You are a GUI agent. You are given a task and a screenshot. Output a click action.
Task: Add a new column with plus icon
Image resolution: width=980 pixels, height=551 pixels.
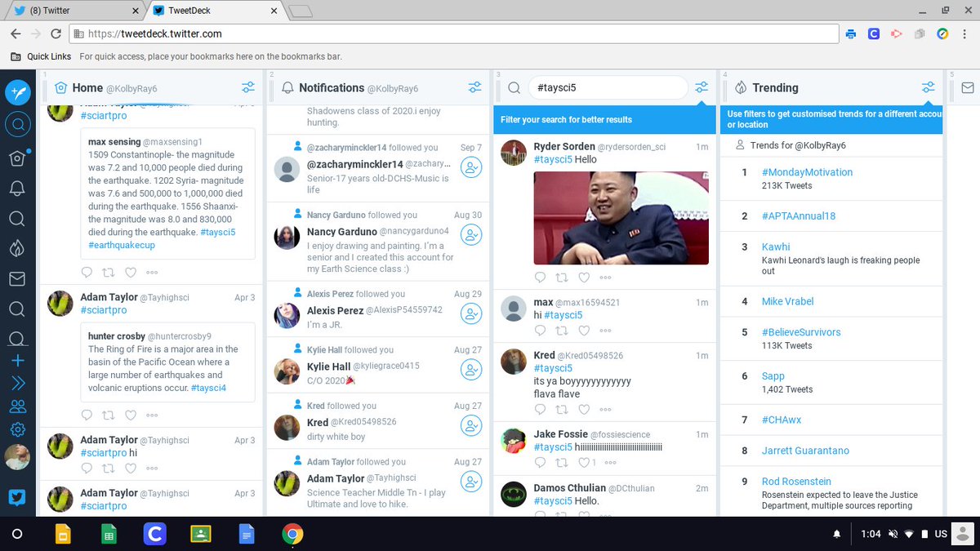point(17,361)
